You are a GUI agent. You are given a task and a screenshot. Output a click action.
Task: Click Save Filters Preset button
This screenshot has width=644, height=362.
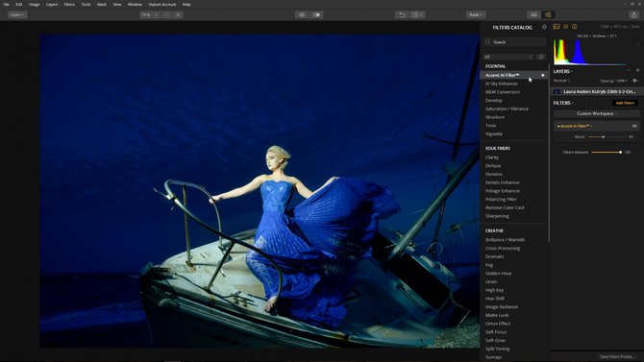pyautogui.click(x=617, y=356)
